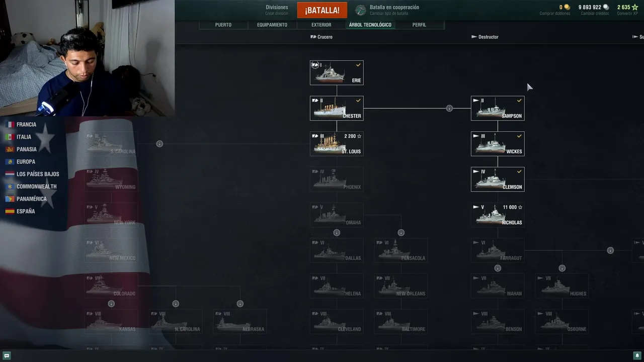Click the info icon beside S. Carolina

pos(159,144)
